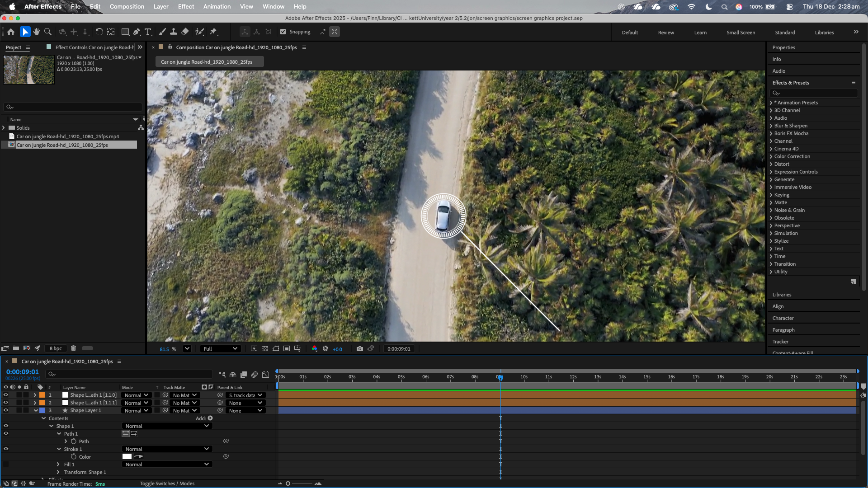Collapse the Shape Layer 1 properties

click(x=36, y=411)
